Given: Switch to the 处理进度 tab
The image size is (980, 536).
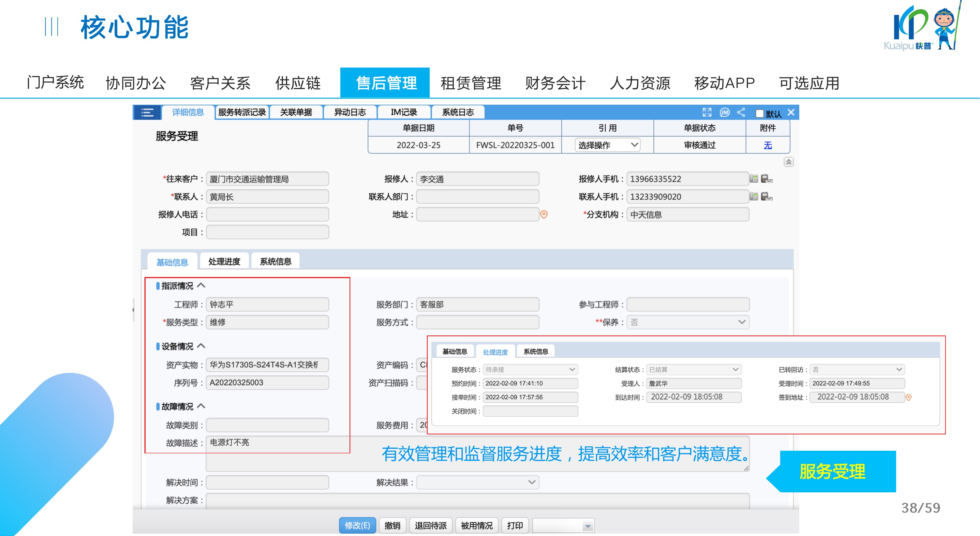Looking at the screenshot, I should 224,261.
